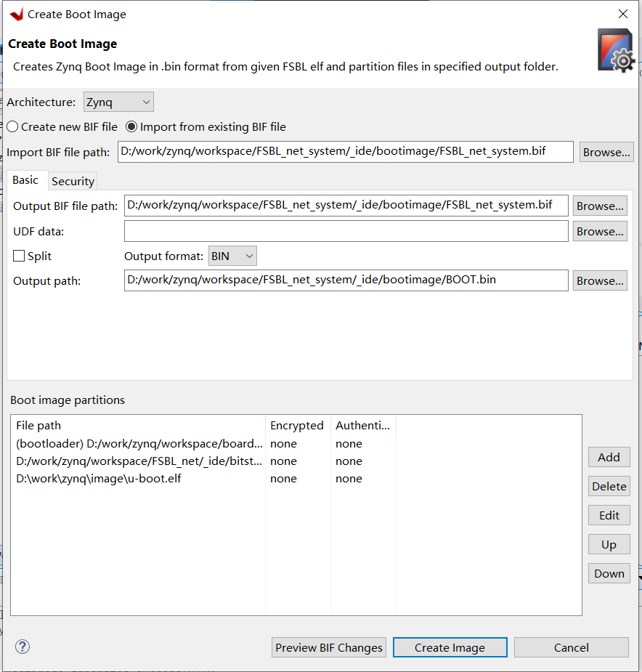Click Encrypted value for bootloader row
642x672 pixels.
click(x=284, y=444)
